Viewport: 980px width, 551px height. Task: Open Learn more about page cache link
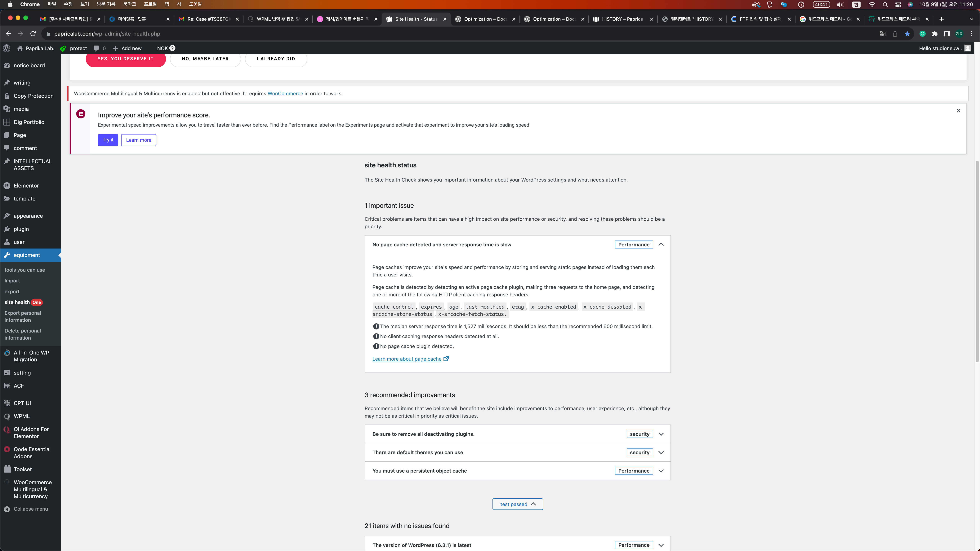pyautogui.click(x=411, y=359)
